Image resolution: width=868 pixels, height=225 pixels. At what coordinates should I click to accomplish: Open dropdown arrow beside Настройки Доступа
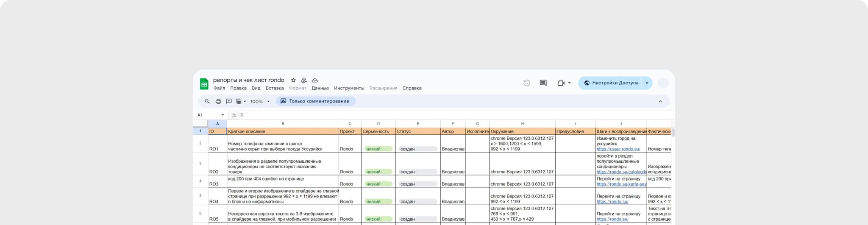click(x=647, y=83)
